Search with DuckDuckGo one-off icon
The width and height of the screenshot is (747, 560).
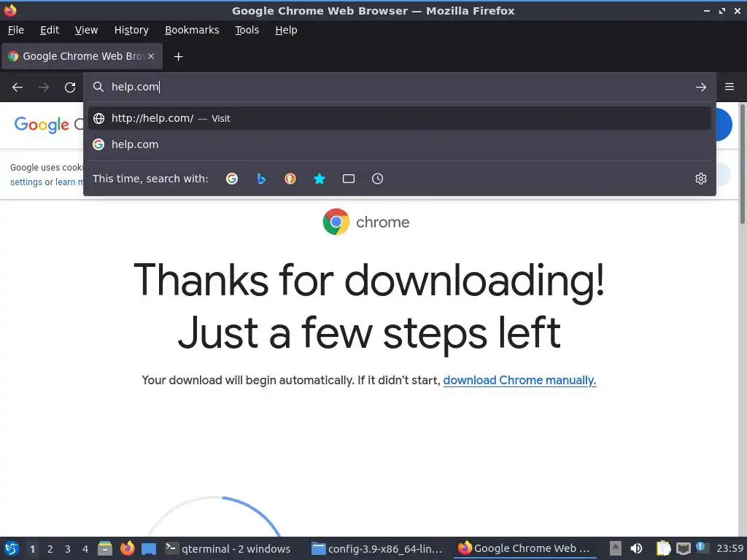click(290, 179)
